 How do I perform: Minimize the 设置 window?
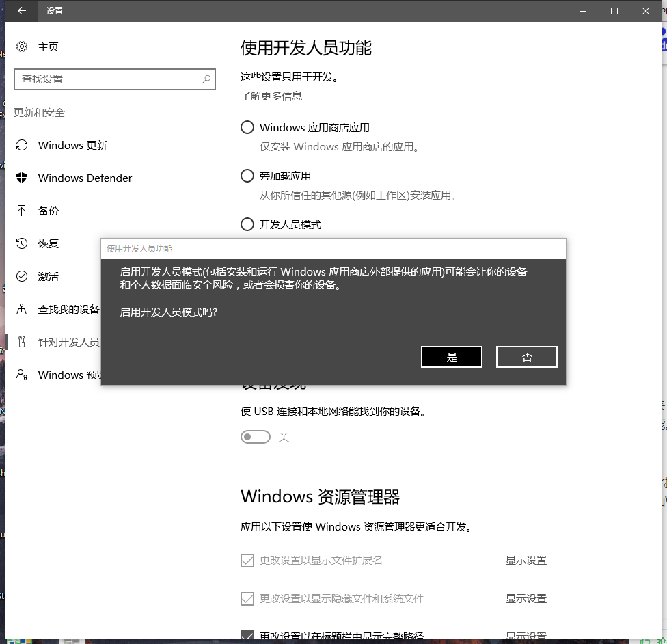[583, 11]
